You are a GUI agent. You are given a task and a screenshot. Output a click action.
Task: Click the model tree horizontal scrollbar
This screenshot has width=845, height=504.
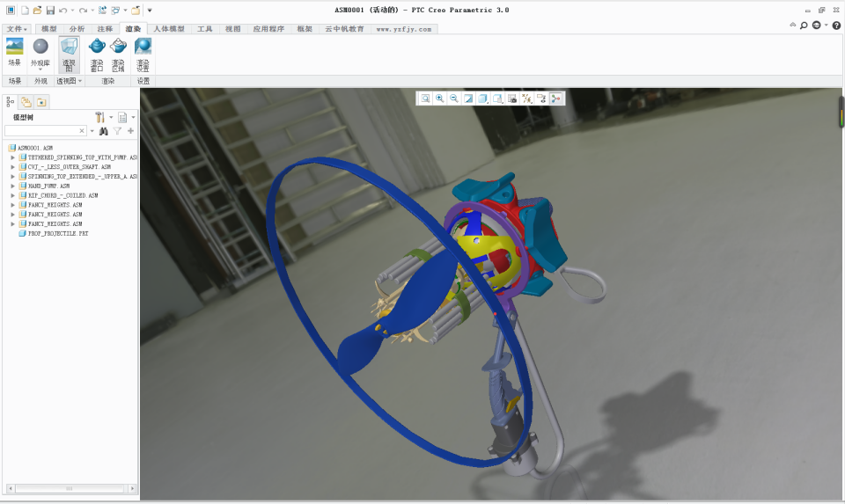tap(71, 488)
